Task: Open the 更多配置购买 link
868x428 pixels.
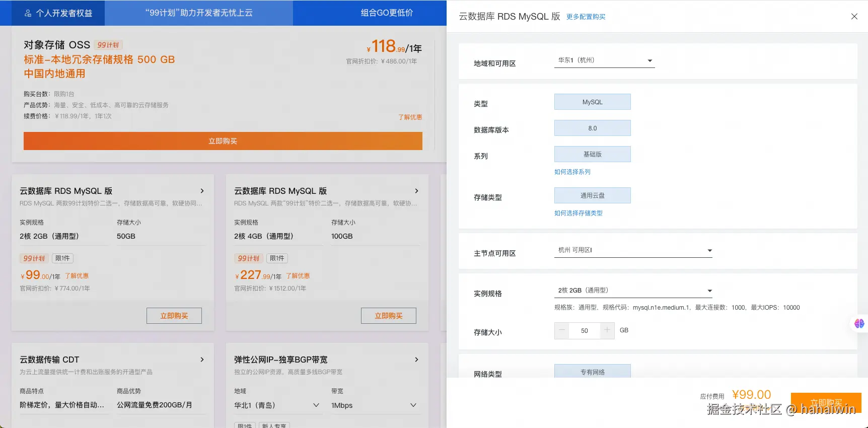Action: coord(586,17)
